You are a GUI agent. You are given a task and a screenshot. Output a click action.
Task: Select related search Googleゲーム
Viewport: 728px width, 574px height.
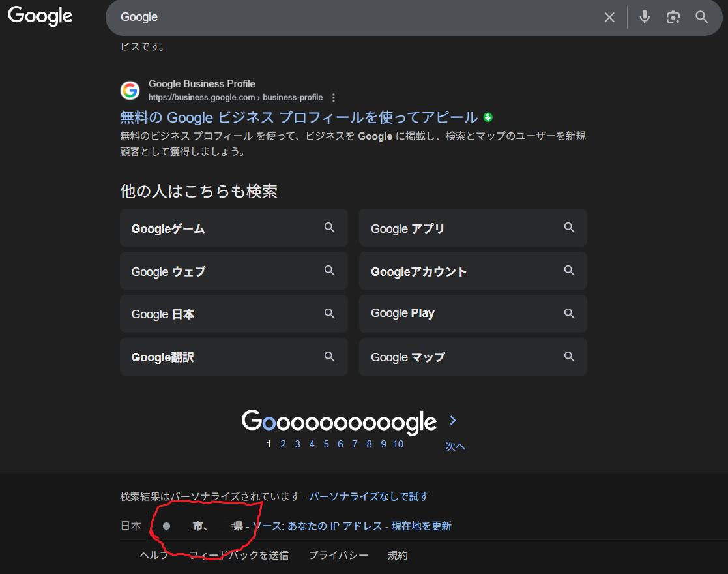(x=233, y=228)
